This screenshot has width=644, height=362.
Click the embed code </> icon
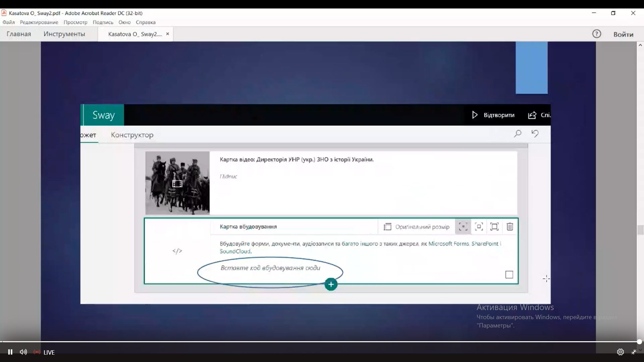(x=177, y=251)
